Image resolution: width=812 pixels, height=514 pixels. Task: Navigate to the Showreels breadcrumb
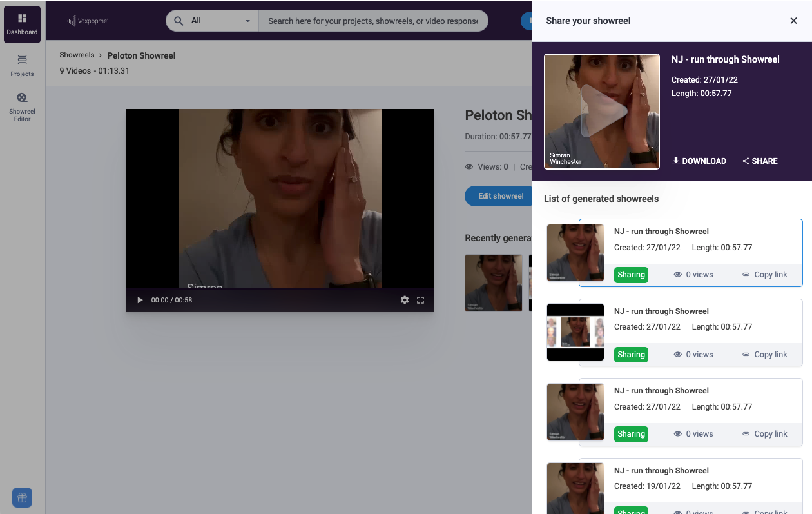coord(77,55)
